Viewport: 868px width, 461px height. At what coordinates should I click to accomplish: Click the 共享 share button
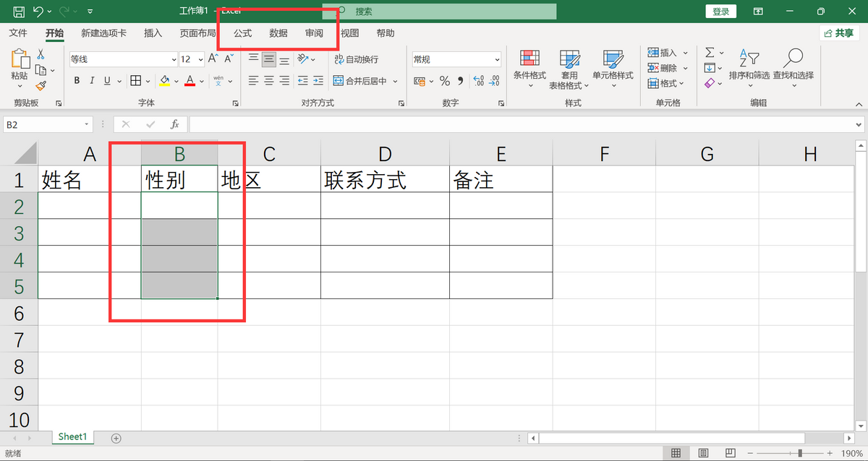click(x=840, y=33)
